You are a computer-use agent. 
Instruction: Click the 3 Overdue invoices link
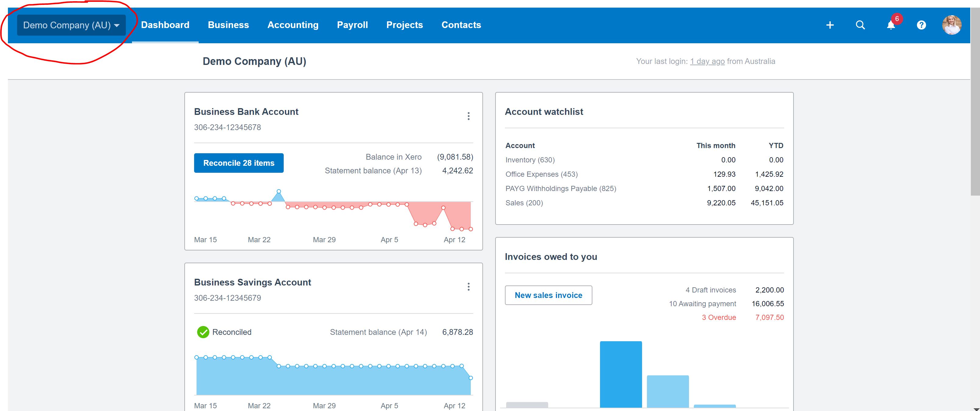click(719, 317)
